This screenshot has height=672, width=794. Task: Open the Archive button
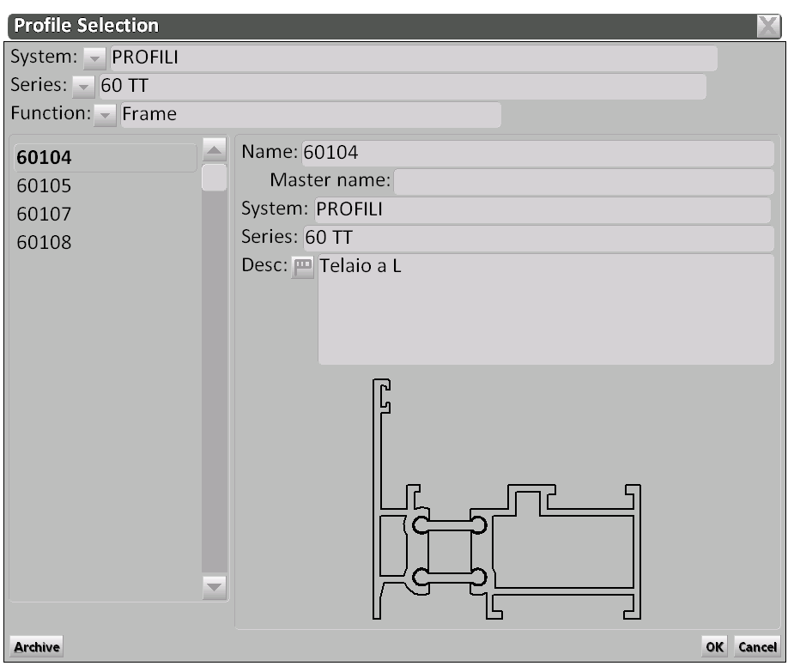[x=36, y=646]
